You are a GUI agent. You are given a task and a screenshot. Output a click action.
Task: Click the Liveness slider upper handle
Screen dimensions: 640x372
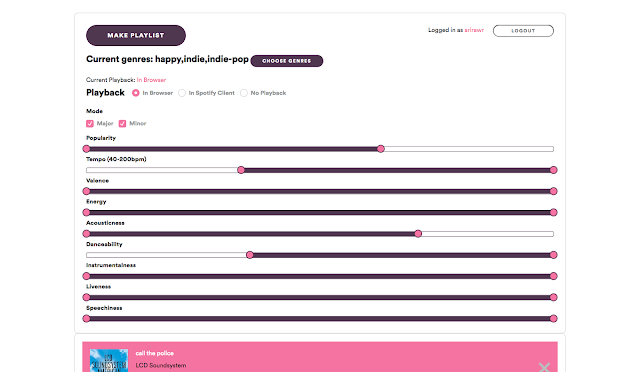tap(553, 297)
